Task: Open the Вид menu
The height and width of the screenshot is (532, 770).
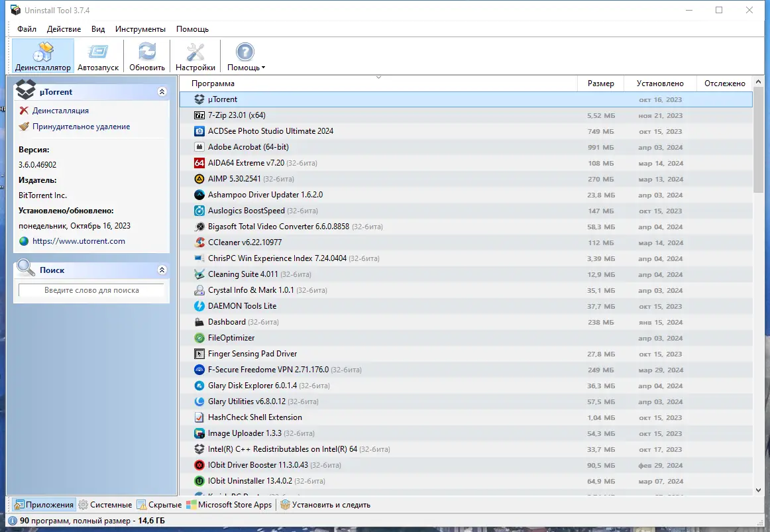Action: tap(98, 29)
